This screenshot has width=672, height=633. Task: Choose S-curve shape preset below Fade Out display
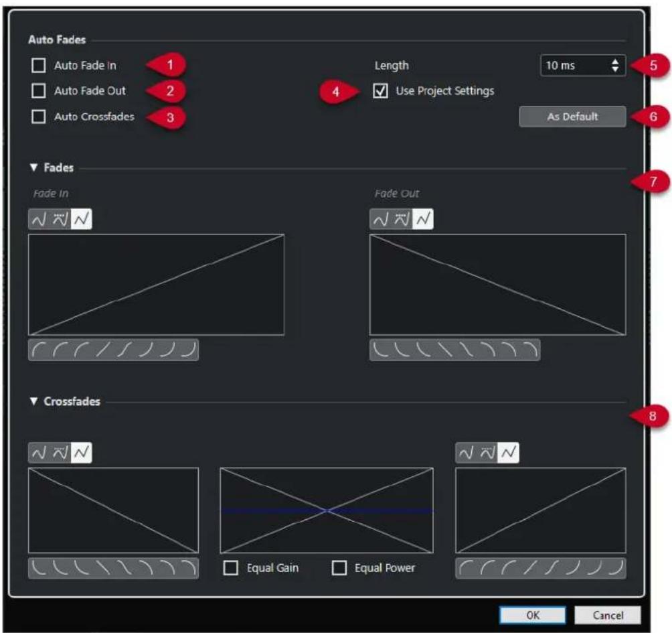(465, 350)
